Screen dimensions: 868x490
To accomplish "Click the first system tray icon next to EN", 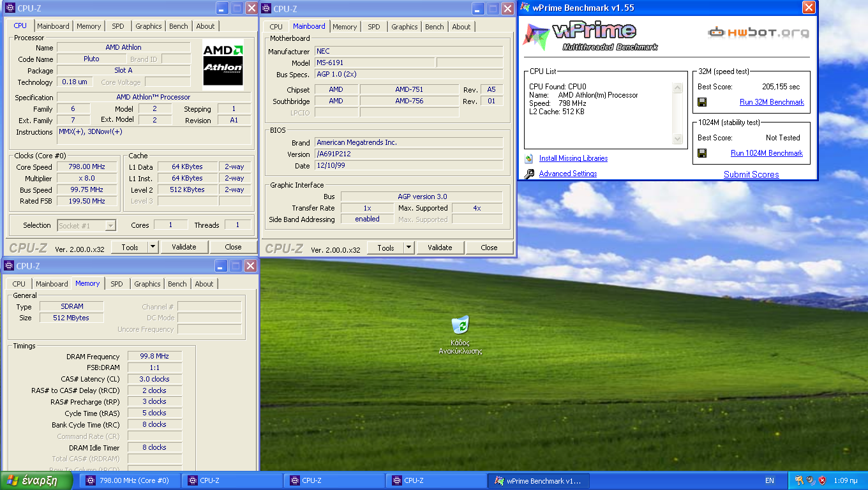I will click(x=799, y=480).
